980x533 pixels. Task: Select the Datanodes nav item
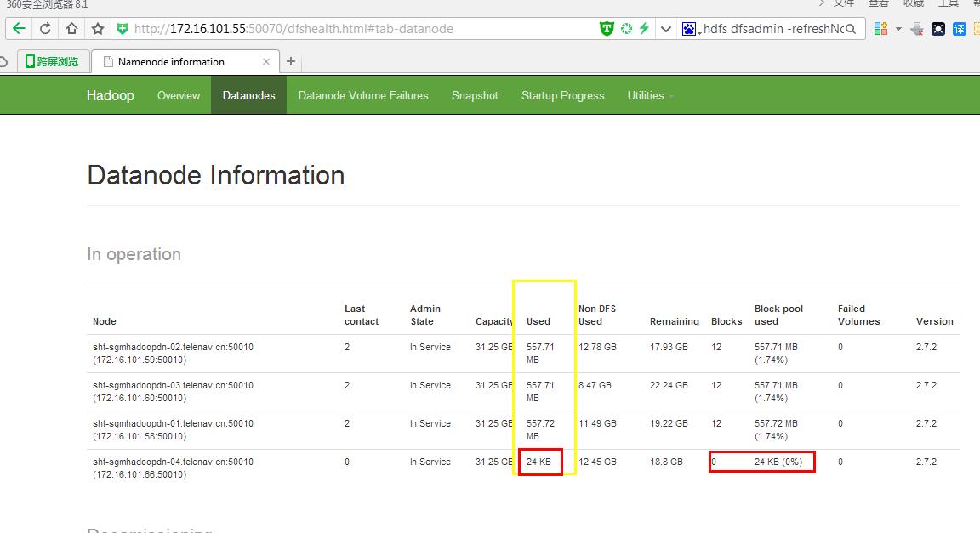[248, 95]
